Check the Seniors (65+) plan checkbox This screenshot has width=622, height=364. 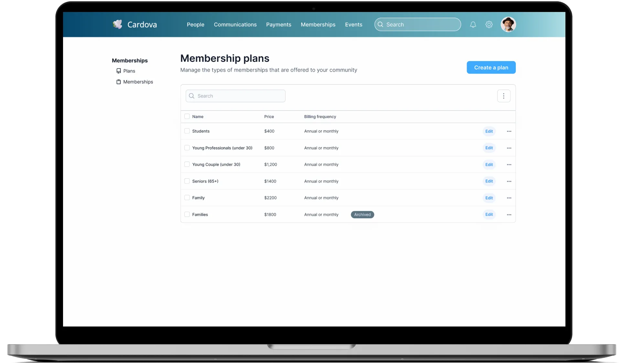coord(187,181)
